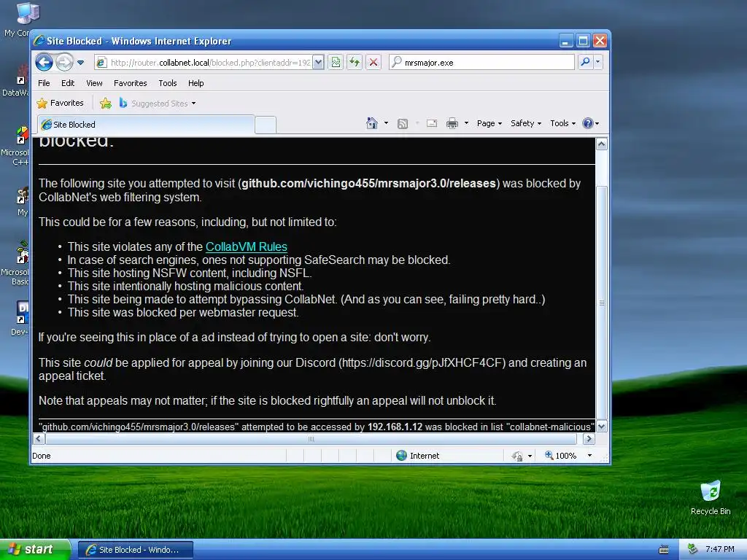The width and height of the screenshot is (747, 560).
Task: Open Suggested Sites dropdown
Action: [158, 104]
